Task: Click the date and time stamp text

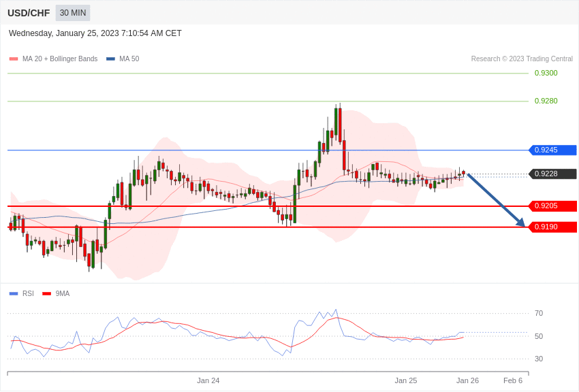Action: click(95, 33)
